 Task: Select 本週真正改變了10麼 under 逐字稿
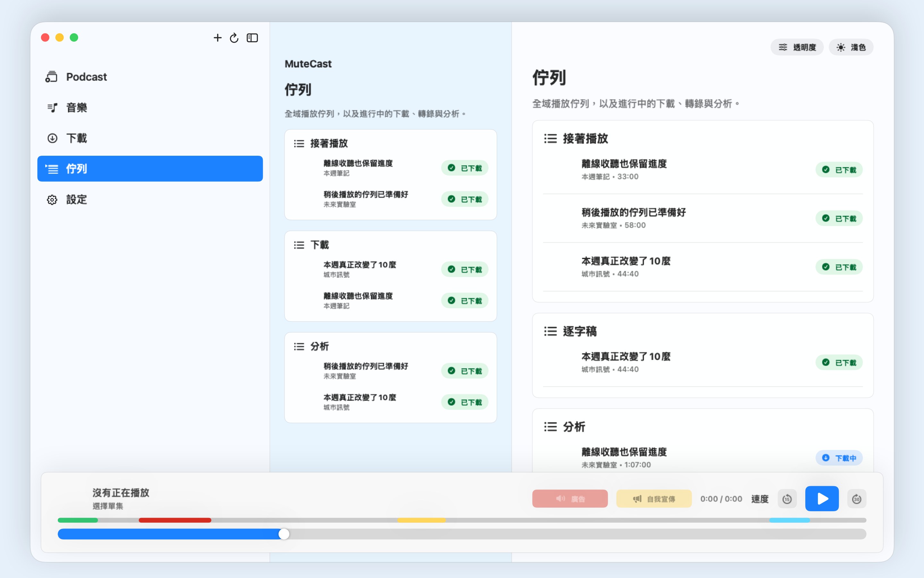click(x=703, y=363)
